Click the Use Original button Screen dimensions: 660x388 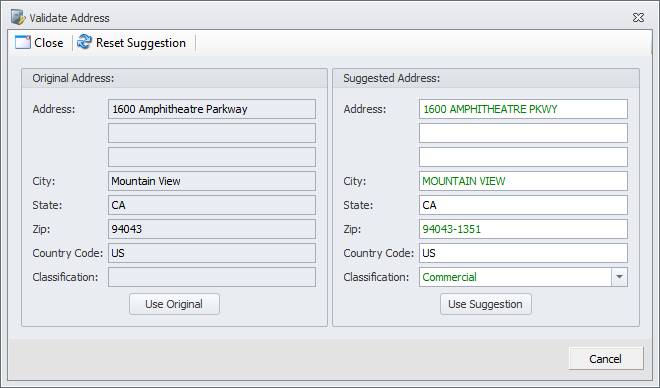174,304
